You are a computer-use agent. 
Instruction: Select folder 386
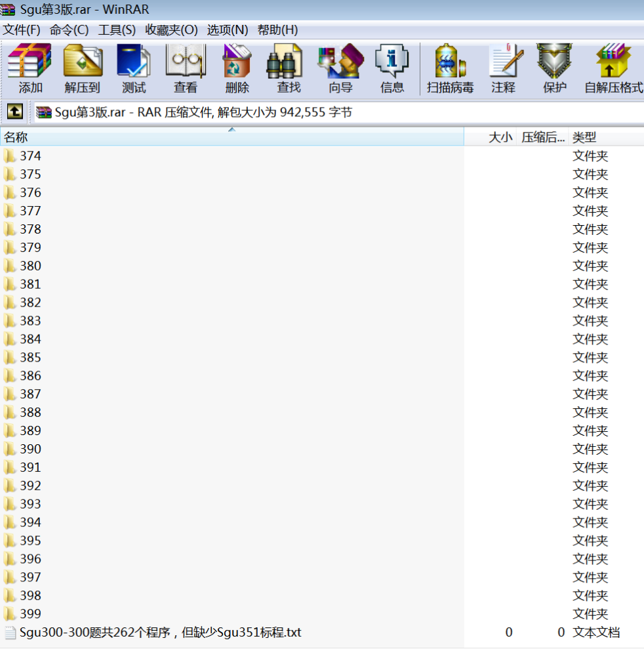coord(30,376)
